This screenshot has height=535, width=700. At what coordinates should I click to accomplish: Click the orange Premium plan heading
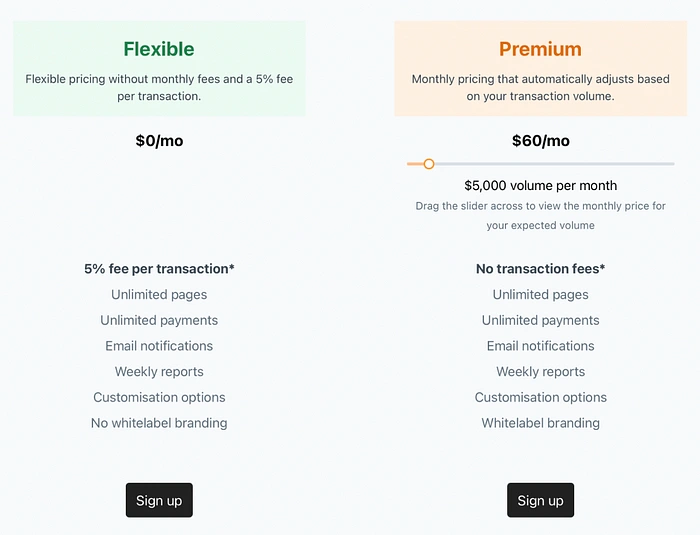coord(540,49)
